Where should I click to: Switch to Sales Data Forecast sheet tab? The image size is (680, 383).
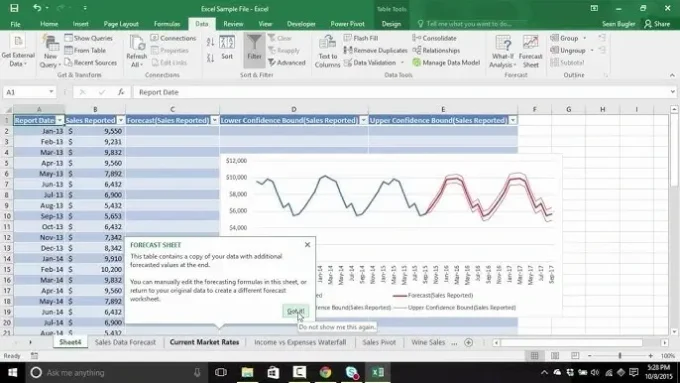coord(125,342)
